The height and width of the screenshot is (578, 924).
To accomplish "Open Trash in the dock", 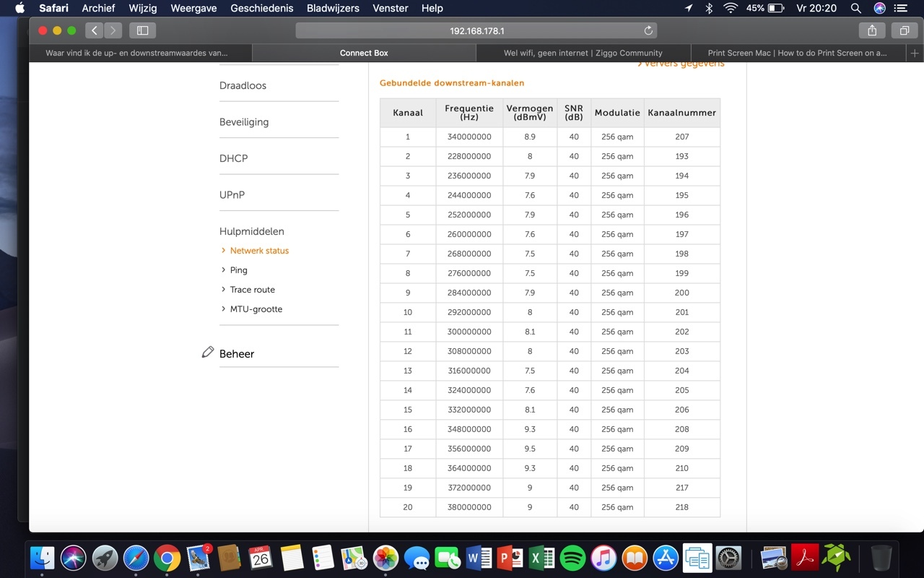I will pos(881,558).
